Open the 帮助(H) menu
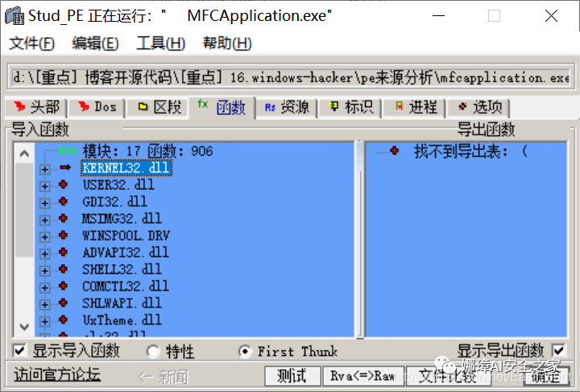 point(227,43)
